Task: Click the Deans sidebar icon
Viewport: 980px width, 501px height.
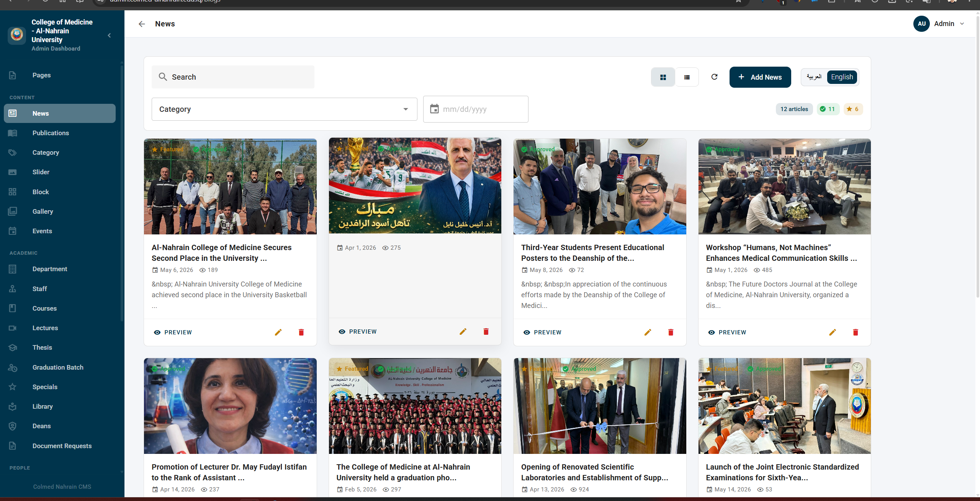Action: pos(13,426)
